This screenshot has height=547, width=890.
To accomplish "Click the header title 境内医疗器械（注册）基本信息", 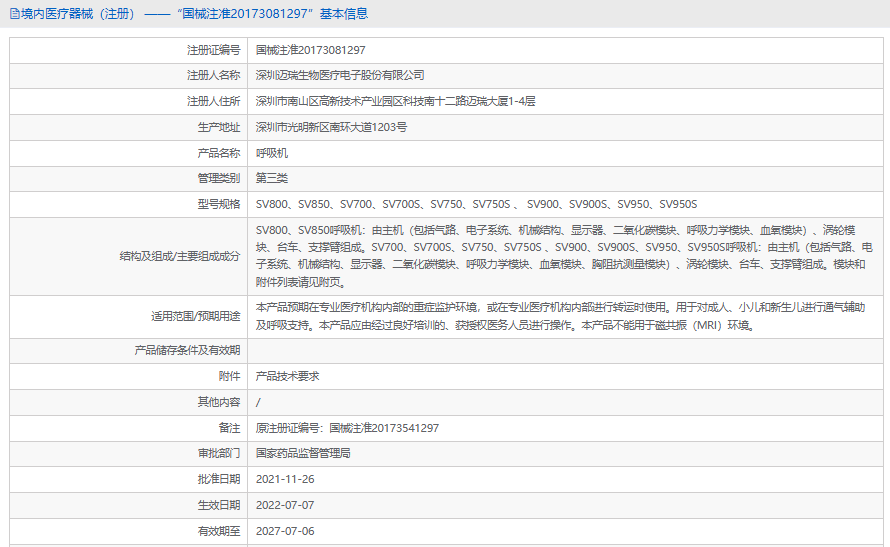I will click(194, 14).
